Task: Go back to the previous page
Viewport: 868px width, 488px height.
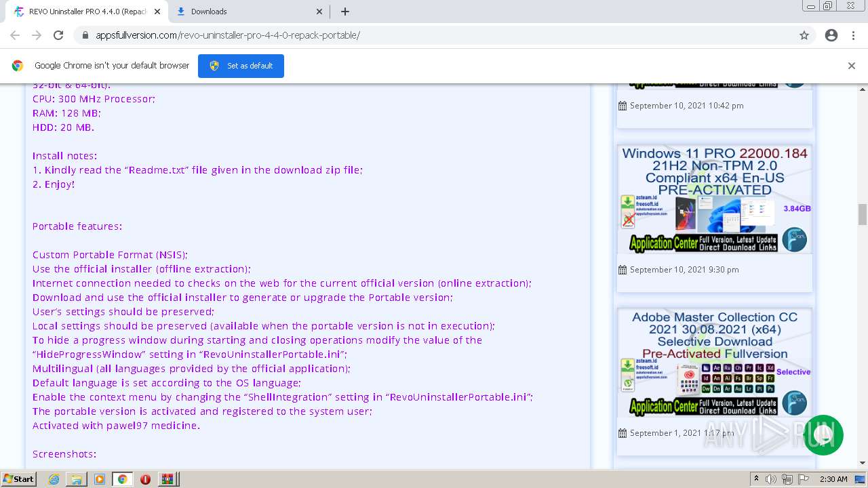Action: (15, 35)
